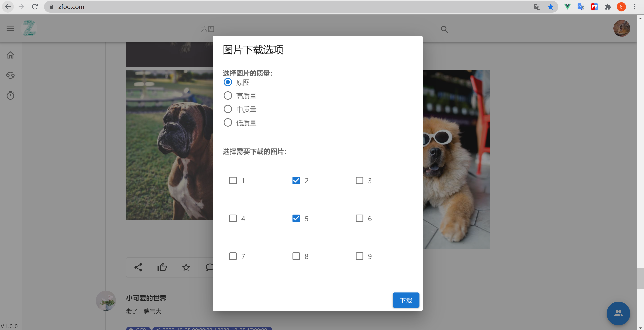644x330 pixels.
Task: Select the 低质量 quality option
Action: [228, 123]
